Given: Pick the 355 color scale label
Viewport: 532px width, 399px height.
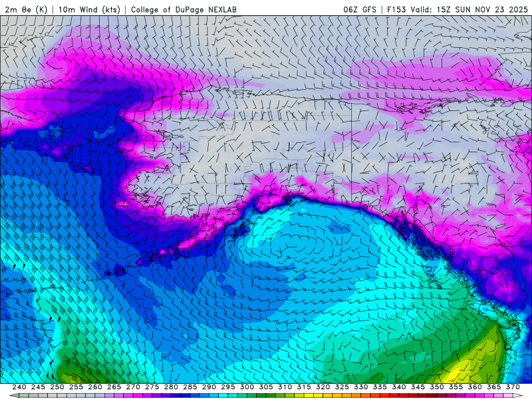Looking at the screenshot, I should [456, 387].
